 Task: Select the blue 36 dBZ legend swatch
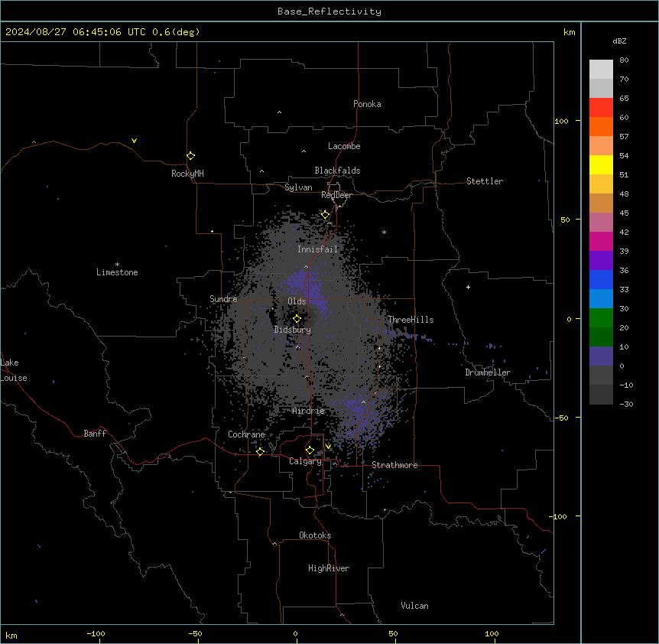[601, 279]
